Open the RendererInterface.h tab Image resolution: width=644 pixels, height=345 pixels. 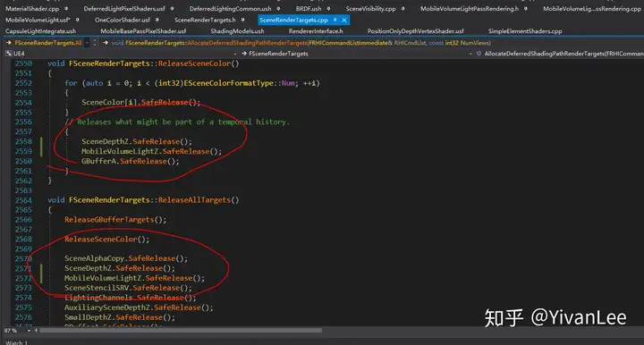[316, 31]
